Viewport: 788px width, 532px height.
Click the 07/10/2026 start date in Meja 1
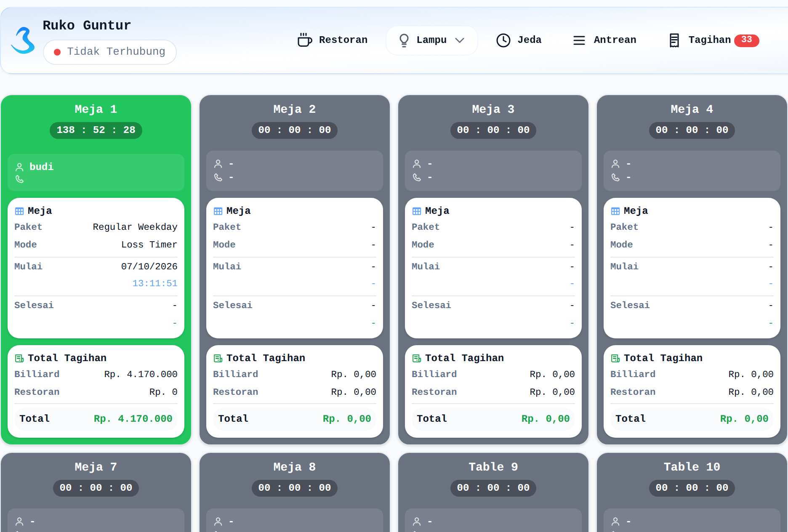click(149, 266)
